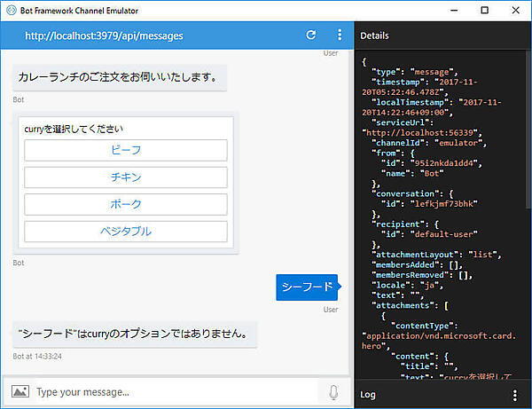Open the three-dot menu beside the URL

point(339,35)
